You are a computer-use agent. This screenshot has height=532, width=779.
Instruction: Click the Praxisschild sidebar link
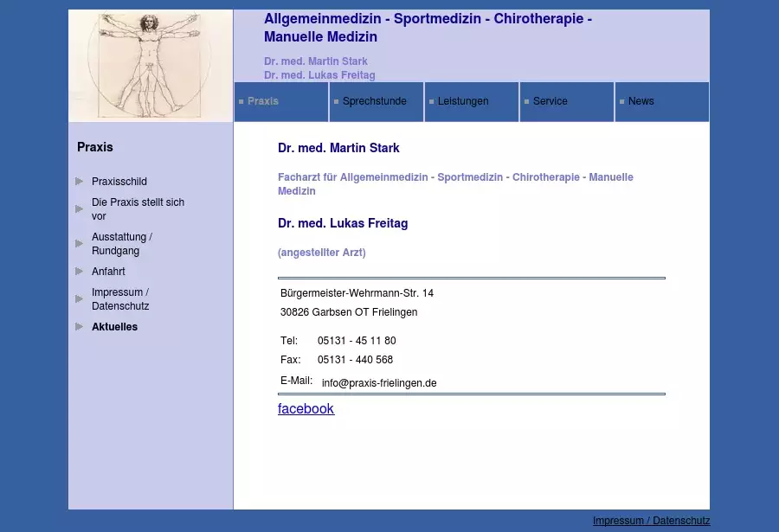pos(119,182)
